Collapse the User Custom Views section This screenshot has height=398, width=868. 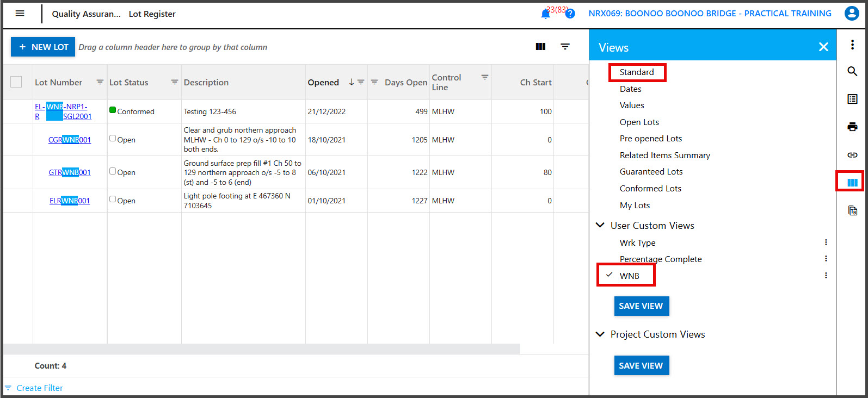pyautogui.click(x=600, y=225)
